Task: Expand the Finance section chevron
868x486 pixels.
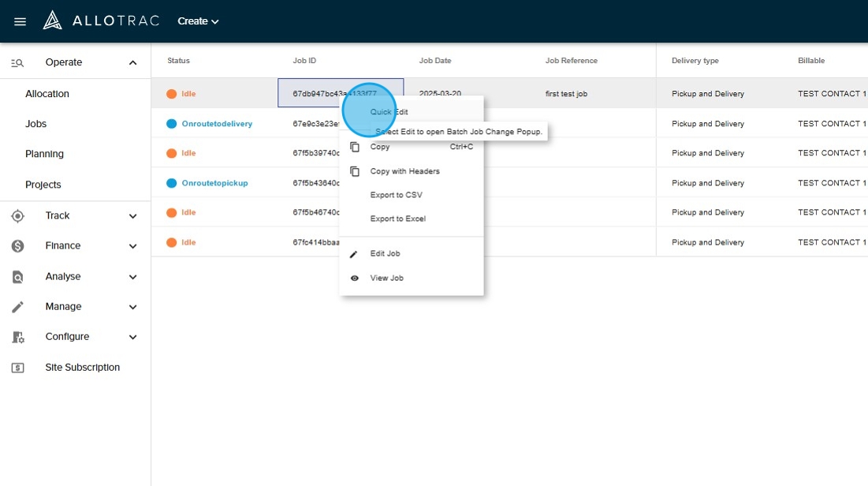Action: [x=132, y=246]
